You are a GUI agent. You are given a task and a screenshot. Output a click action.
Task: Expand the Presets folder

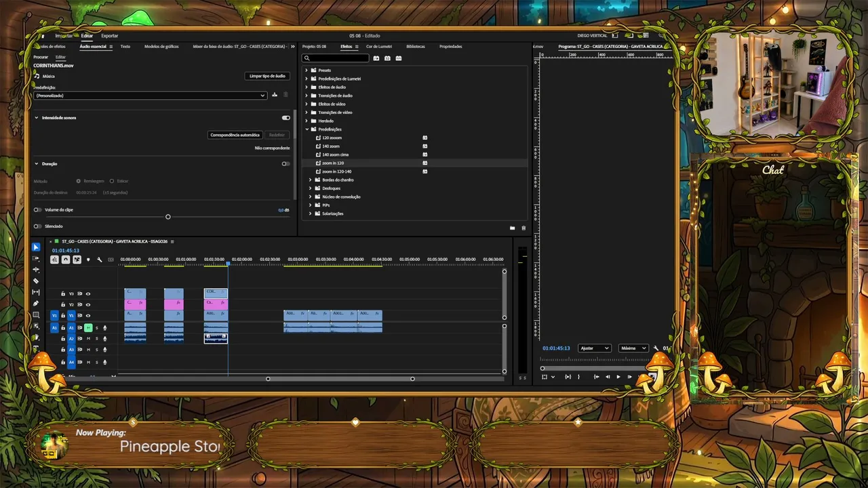307,70
